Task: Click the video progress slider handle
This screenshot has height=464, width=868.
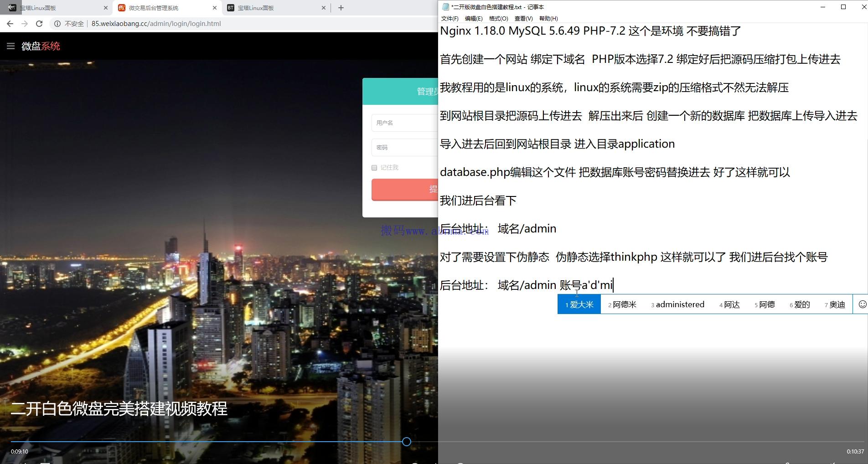Action: (407, 442)
